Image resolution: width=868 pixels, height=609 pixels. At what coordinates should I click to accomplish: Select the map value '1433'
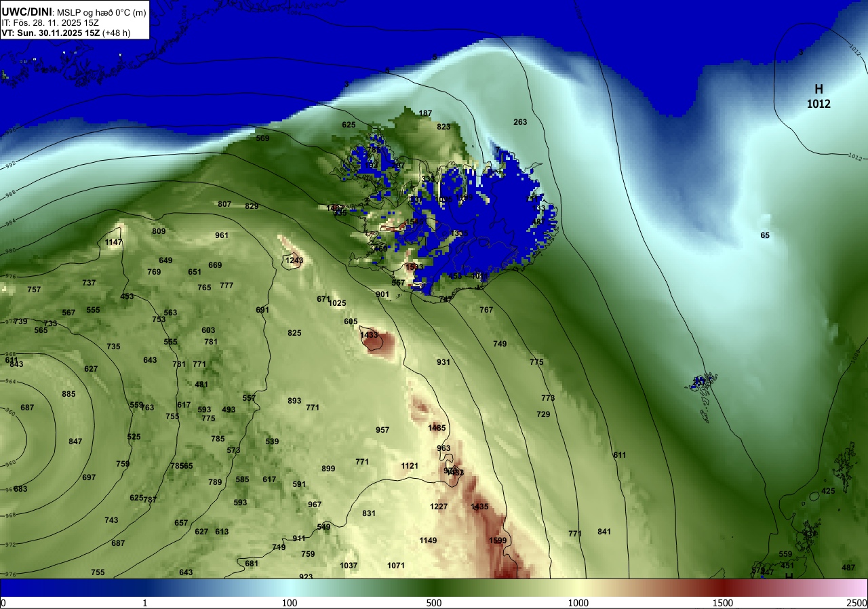[369, 335]
